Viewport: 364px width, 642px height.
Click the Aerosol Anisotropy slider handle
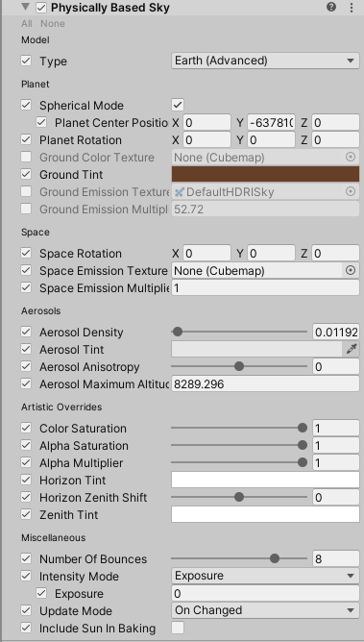click(x=239, y=366)
